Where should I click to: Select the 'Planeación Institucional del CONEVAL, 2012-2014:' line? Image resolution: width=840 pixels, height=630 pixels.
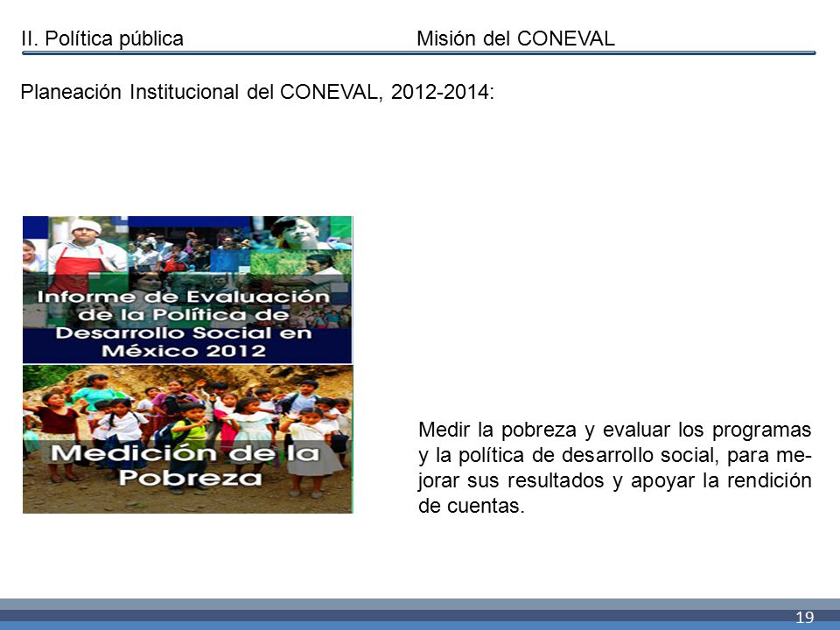tap(257, 92)
